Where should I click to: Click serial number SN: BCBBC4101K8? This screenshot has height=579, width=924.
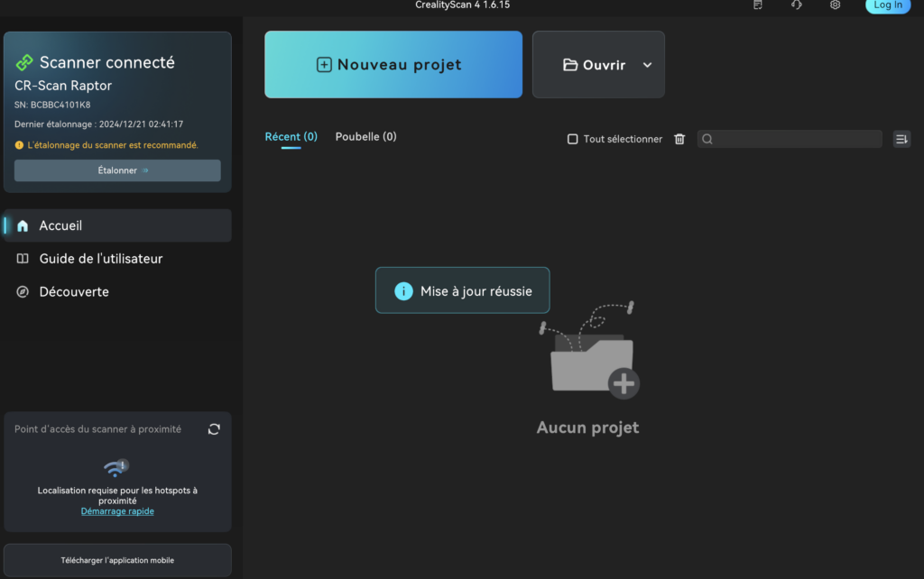[52, 105]
